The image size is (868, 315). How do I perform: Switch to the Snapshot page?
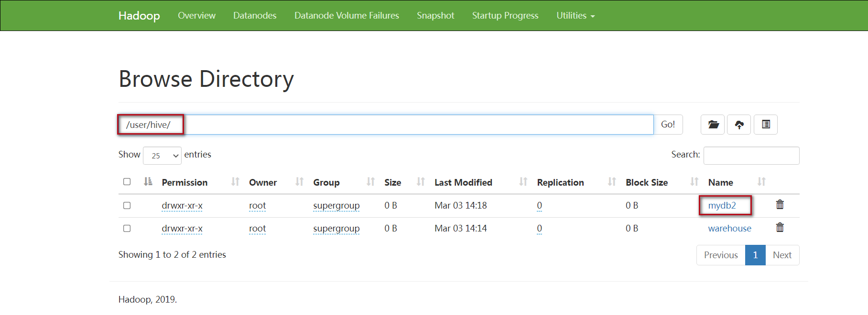pos(435,16)
